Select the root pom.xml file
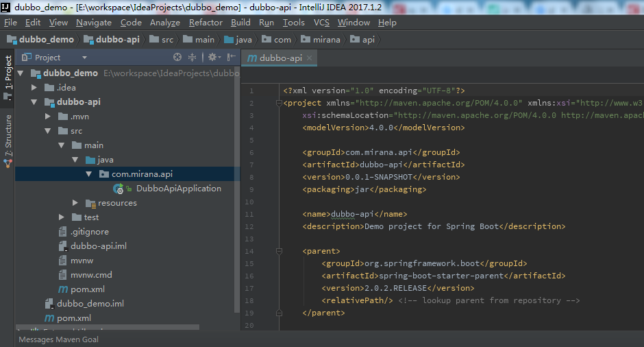The image size is (644, 347). click(x=74, y=318)
